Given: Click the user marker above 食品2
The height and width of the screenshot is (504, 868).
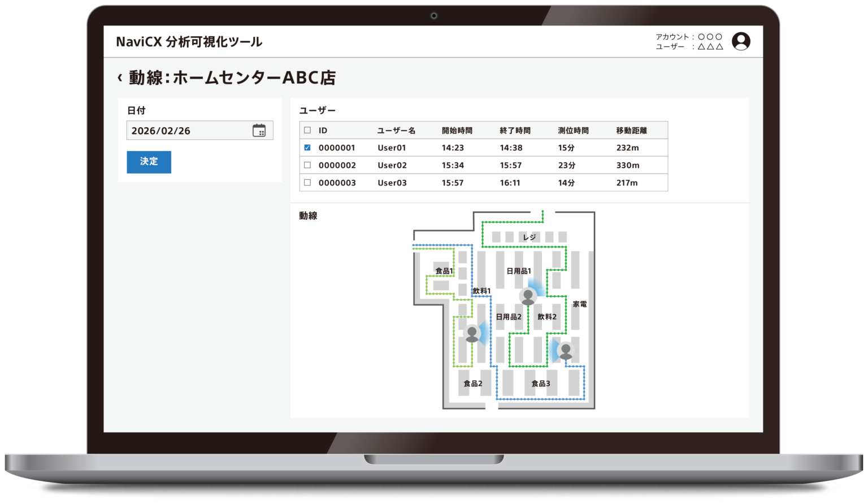Looking at the screenshot, I should click(x=472, y=334).
